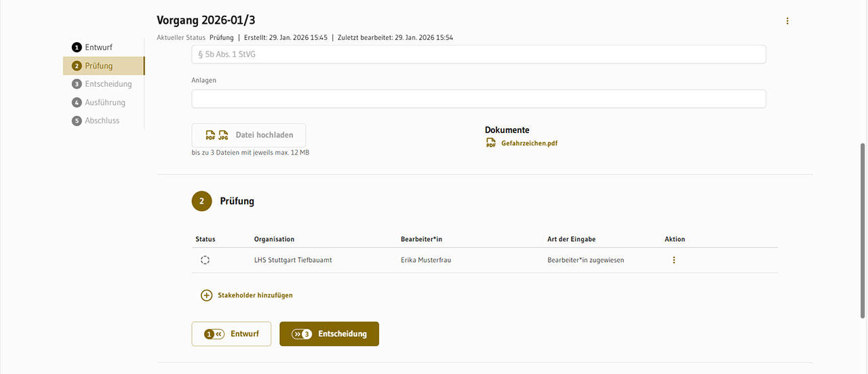Click the plus icon for Stakeholder hinzufügen
Image resolution: width=868 pixels, height=374 pixels.
207,295
